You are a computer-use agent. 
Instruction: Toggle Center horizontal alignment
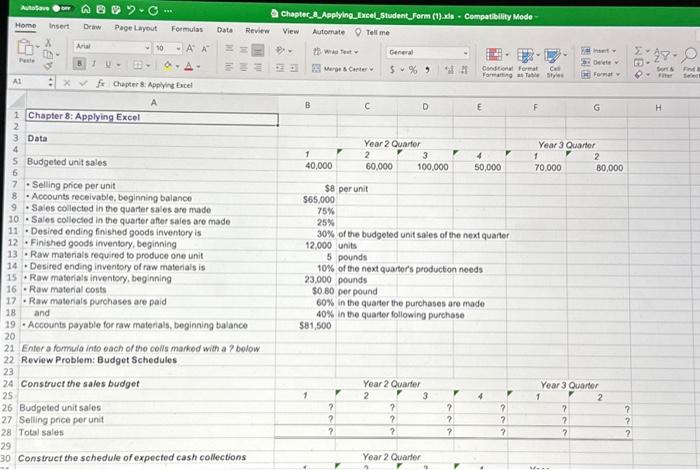(x=243, y=67)
